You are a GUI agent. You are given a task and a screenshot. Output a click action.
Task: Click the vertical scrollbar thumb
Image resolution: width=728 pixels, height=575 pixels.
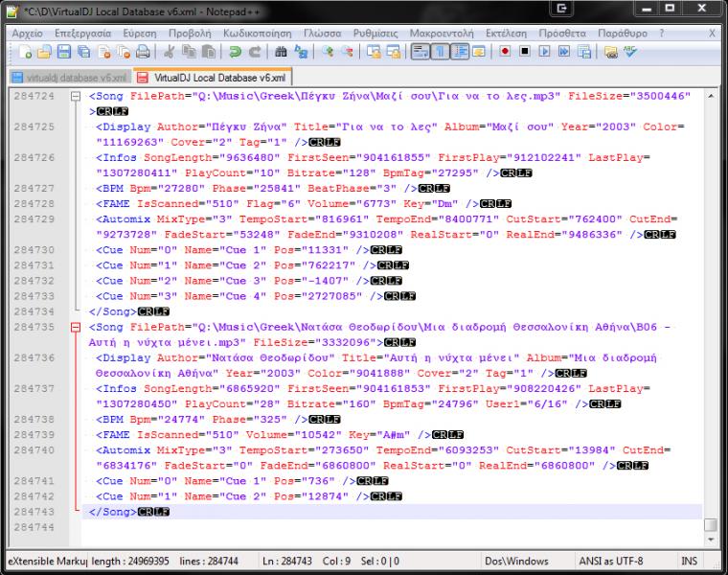[711, 525]
